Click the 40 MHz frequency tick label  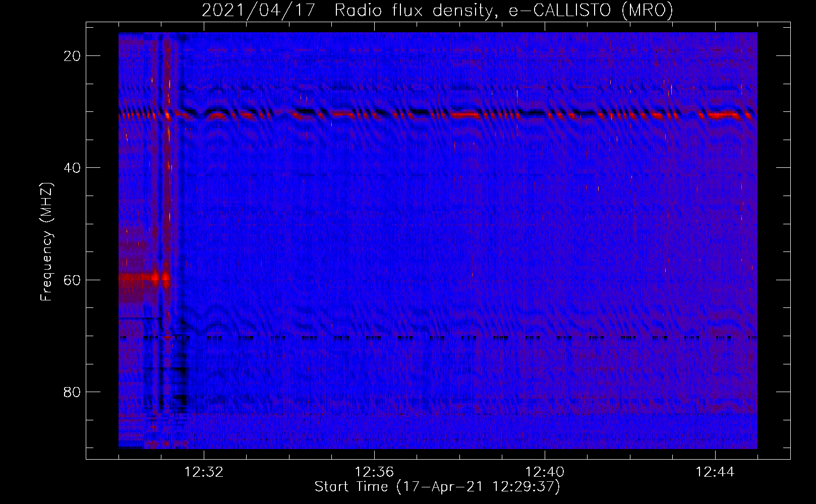72,168
